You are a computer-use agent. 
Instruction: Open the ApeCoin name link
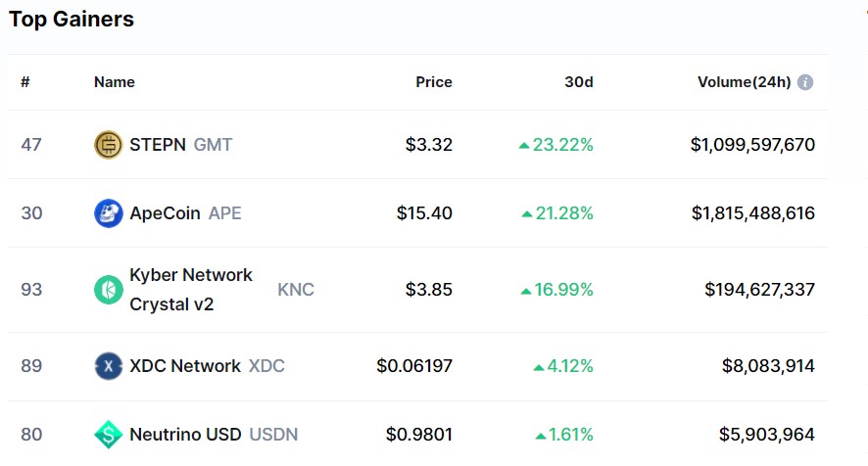point(165,213)
